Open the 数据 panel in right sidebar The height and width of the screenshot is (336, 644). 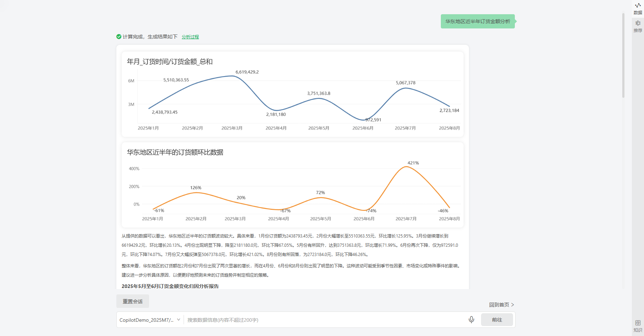(638, 9)
